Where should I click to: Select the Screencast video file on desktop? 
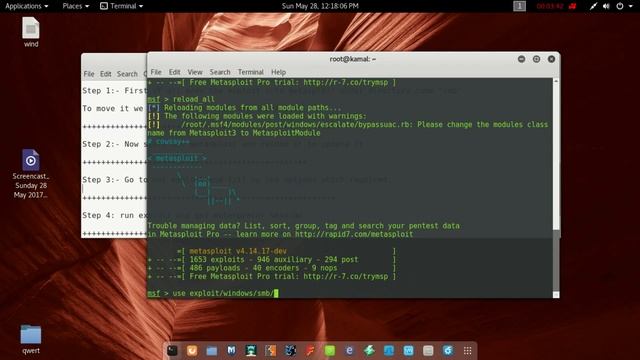(x=31, y=173)
